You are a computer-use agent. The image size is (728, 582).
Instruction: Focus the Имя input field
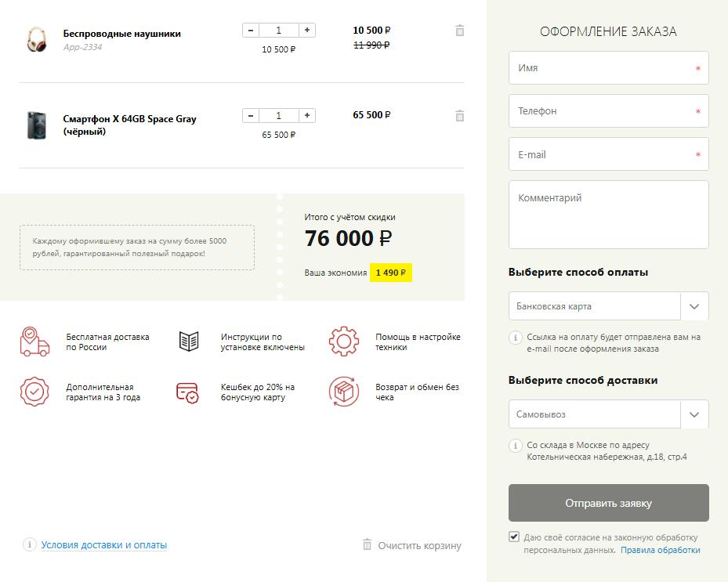coord(608,68)
